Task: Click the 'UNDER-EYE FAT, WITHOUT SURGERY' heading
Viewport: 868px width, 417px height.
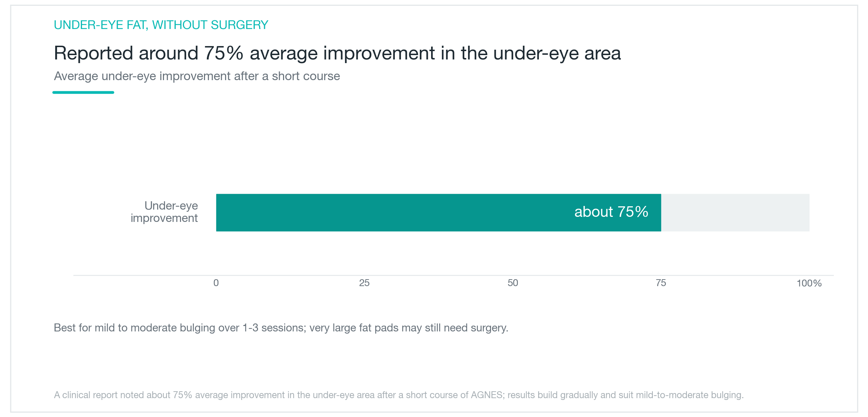Action: pyautogui.click(x=161, y=25)
